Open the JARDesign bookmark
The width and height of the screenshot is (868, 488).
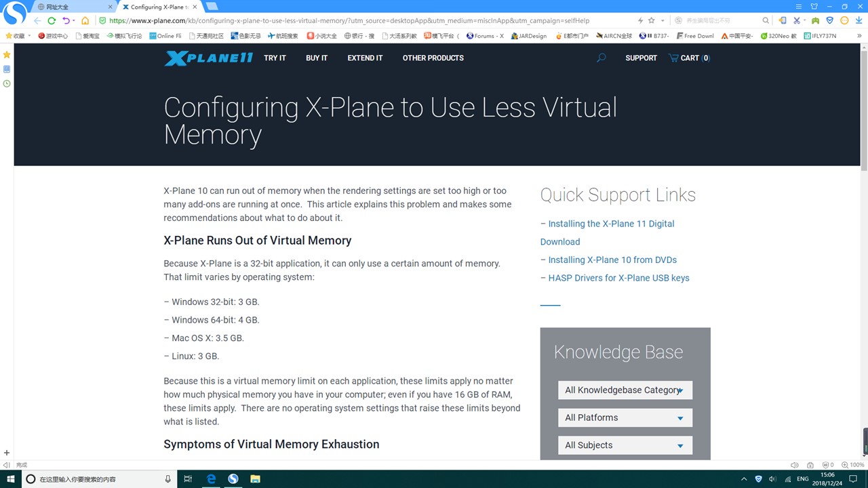pos(529,36)
